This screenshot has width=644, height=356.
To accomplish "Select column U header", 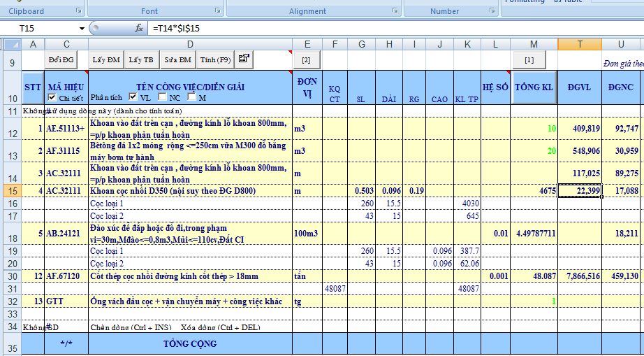I will tap(621, 44).
